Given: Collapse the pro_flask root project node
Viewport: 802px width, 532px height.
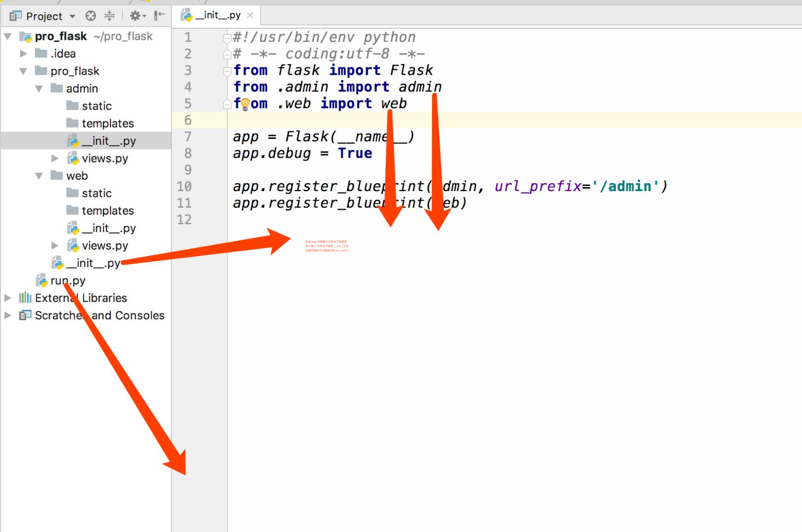Looking at the screenshot, I should 8,36.
